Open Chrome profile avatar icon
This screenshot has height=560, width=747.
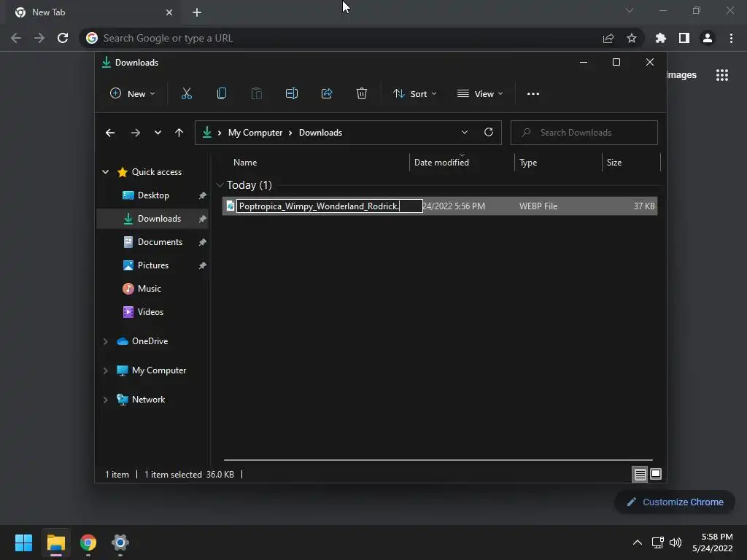(708, 38)
